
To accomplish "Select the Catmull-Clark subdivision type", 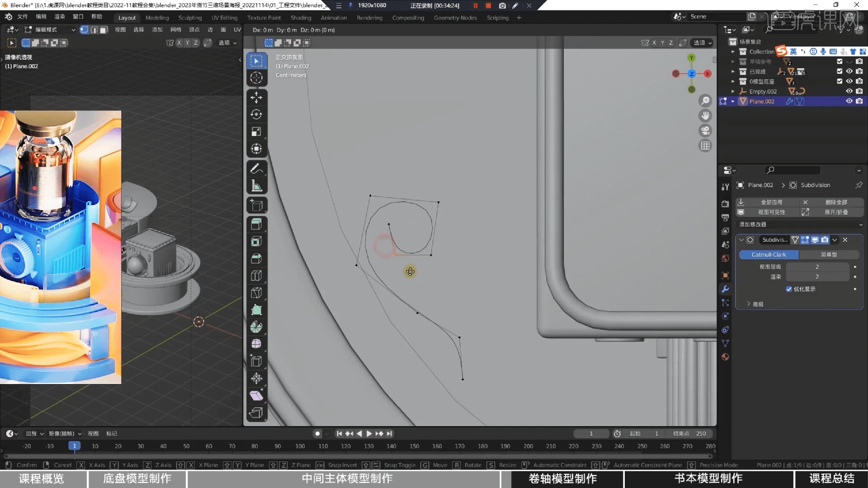I will 769,255.
